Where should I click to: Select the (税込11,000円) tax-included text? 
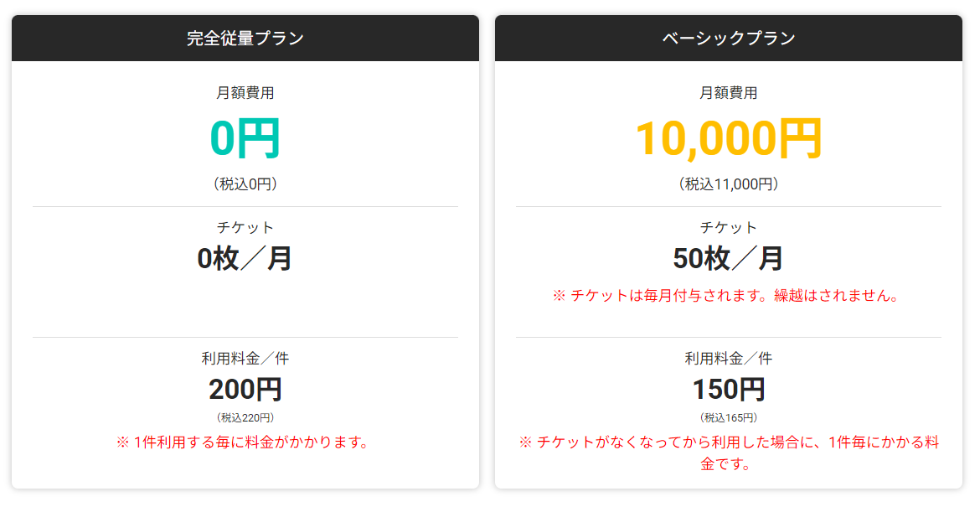(x=729, y=184)
